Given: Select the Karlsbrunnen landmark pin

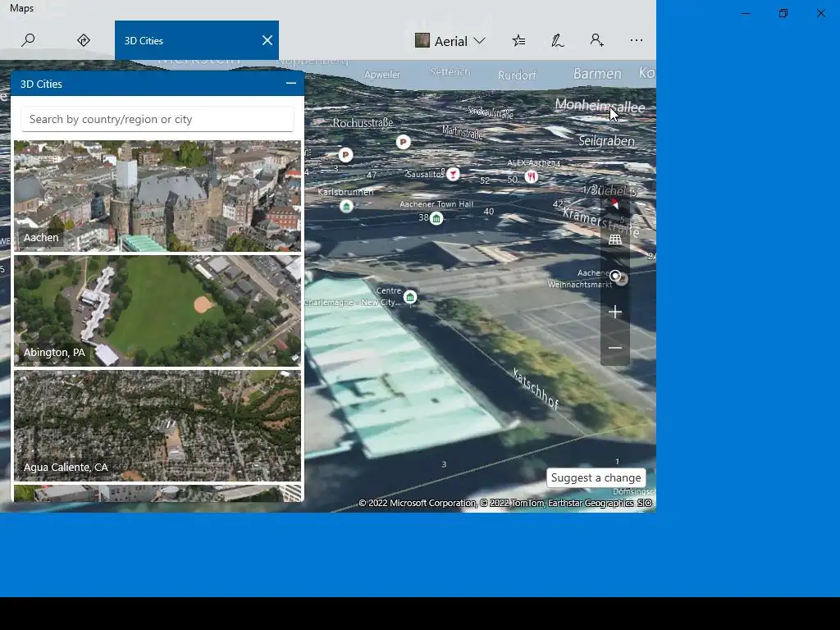Looking at the screenshot, I should tap(346, 206).
